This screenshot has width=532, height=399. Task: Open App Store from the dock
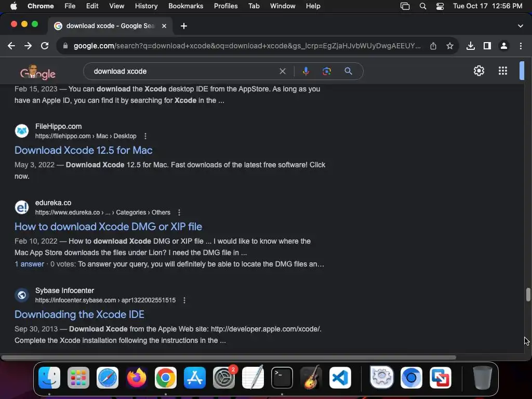(195, 378)
